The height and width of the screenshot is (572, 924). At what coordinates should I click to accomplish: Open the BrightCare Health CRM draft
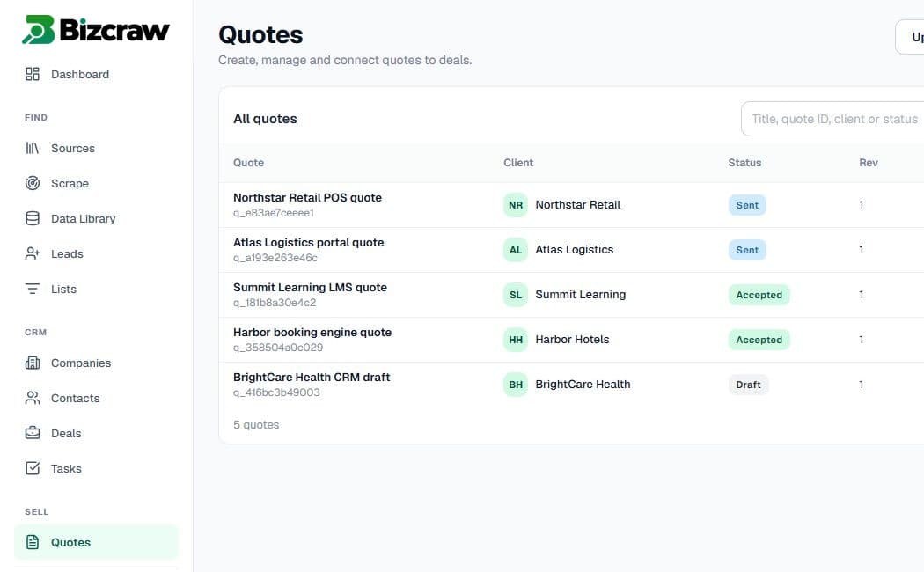point(312,377)
